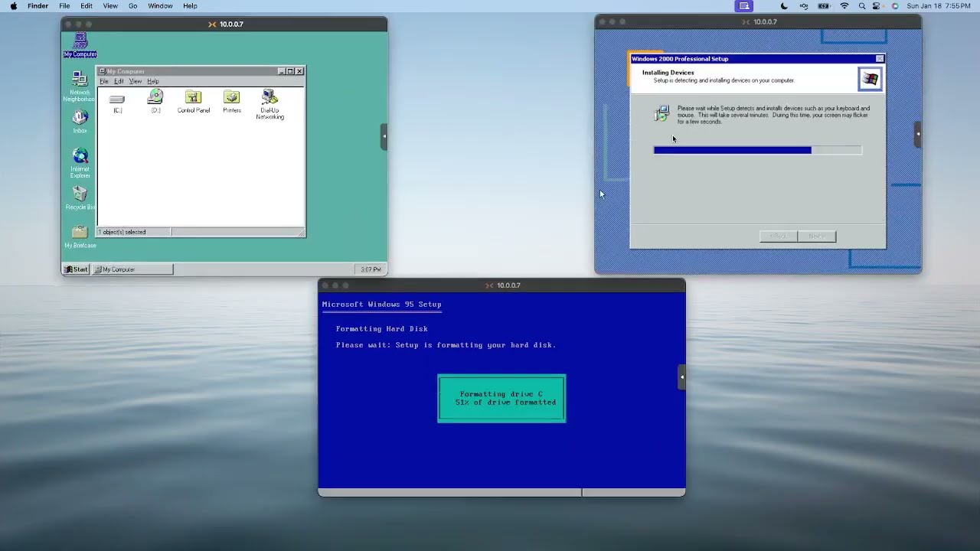This screenshot has width=980, height=551.
Task: Click the screen sharing status icon in menu bar
Action: [744, 6]
